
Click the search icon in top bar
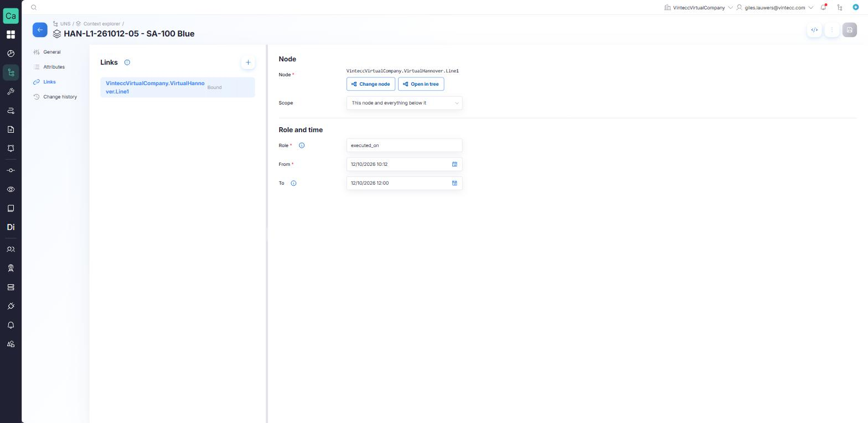tap(34, 8)
